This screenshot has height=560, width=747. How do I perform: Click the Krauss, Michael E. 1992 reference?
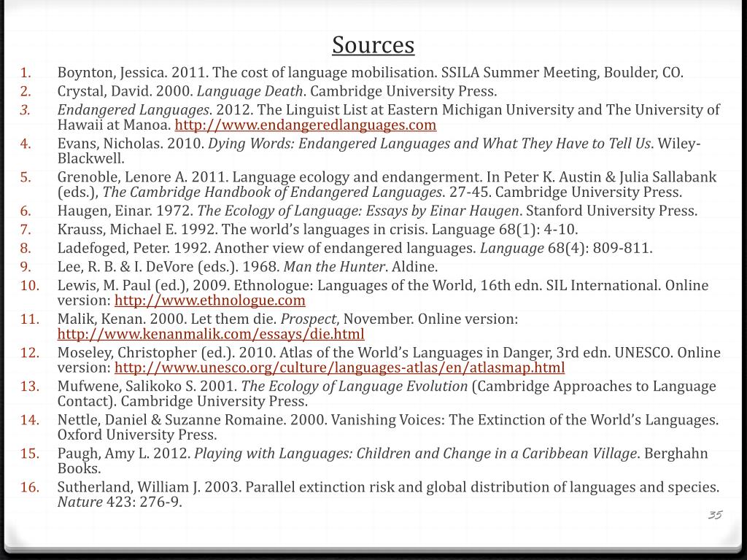tap(317, 230)
